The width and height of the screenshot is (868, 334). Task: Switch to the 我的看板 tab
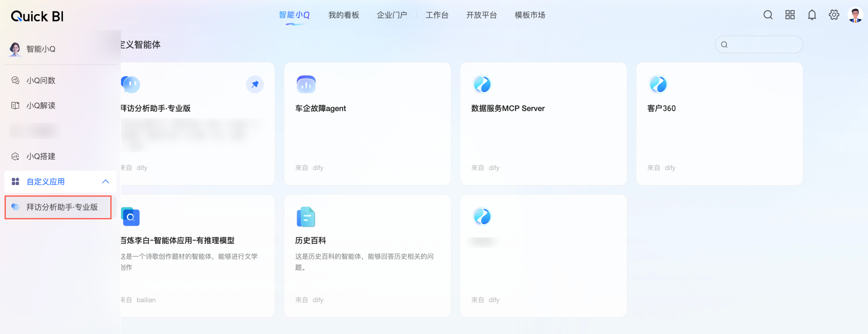[344, 15]
